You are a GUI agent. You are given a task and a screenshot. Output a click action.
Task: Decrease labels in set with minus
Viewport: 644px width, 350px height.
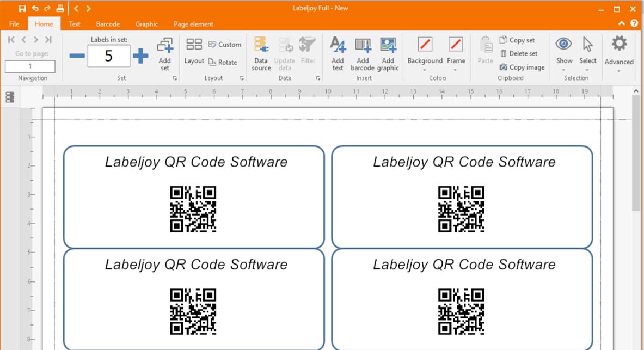[x=77, y=56]
